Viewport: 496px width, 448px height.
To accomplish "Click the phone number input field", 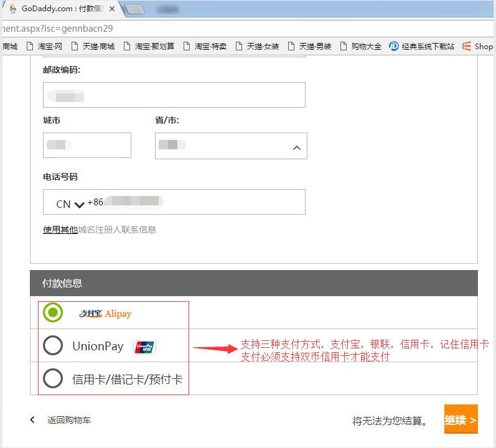I will coord(174,202).
